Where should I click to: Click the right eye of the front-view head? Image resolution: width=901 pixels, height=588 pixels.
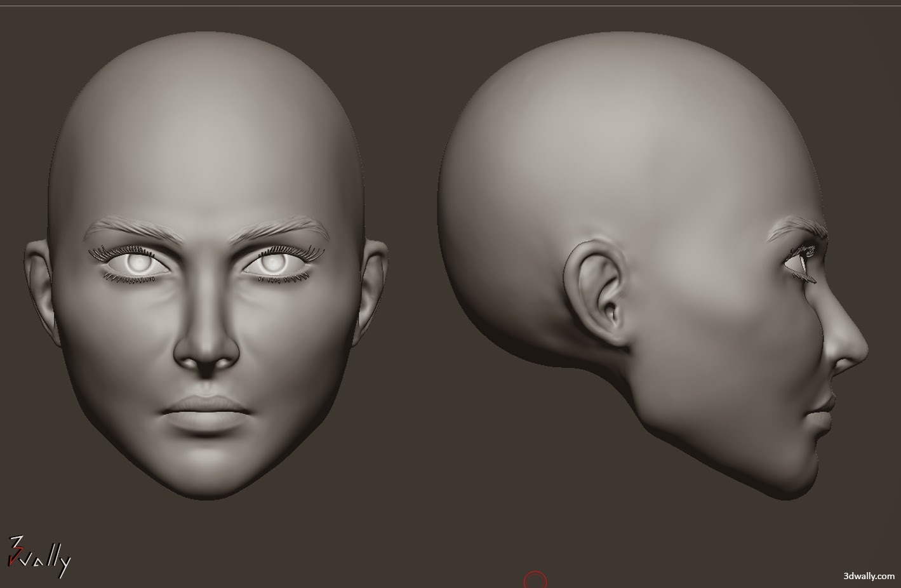point(276,264)
